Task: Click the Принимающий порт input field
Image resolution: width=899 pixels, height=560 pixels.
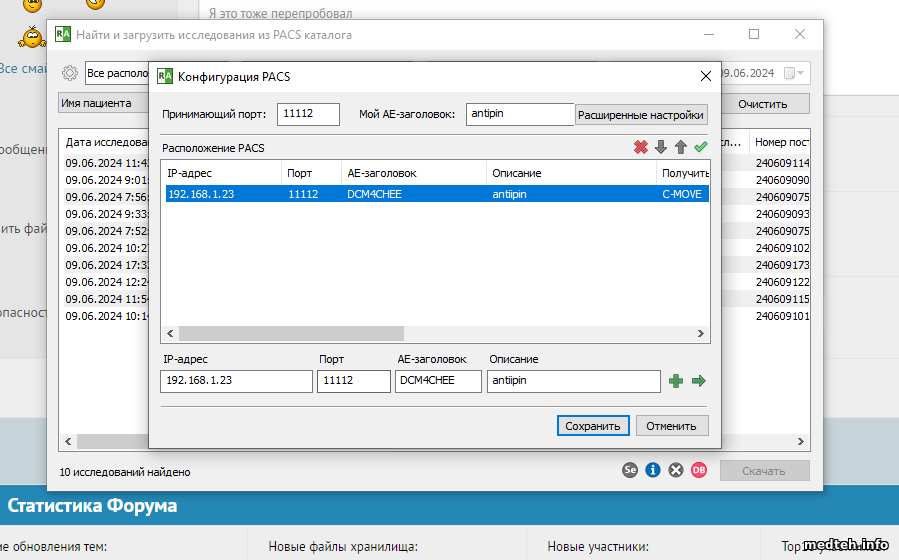Action: pos(308,114)
